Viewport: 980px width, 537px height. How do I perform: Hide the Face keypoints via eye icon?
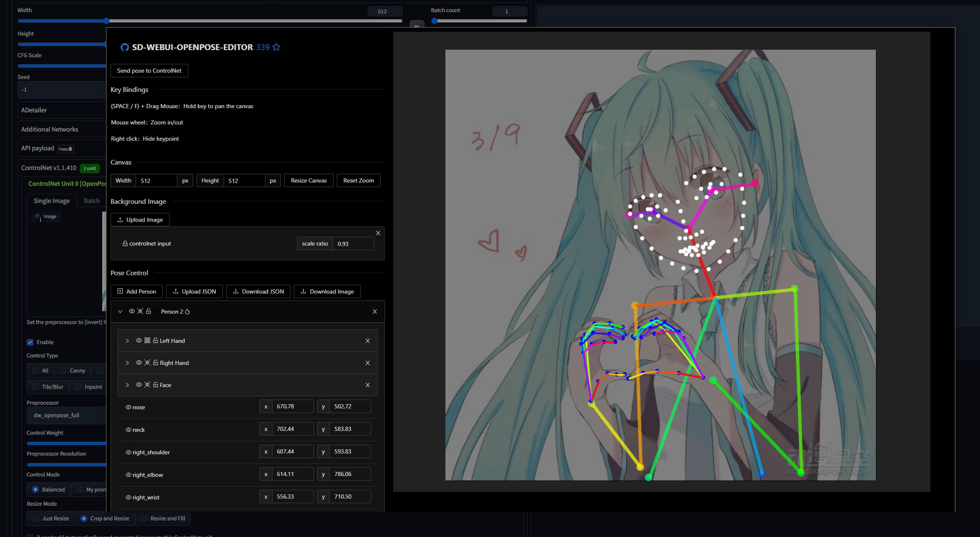tap(139, 385)
